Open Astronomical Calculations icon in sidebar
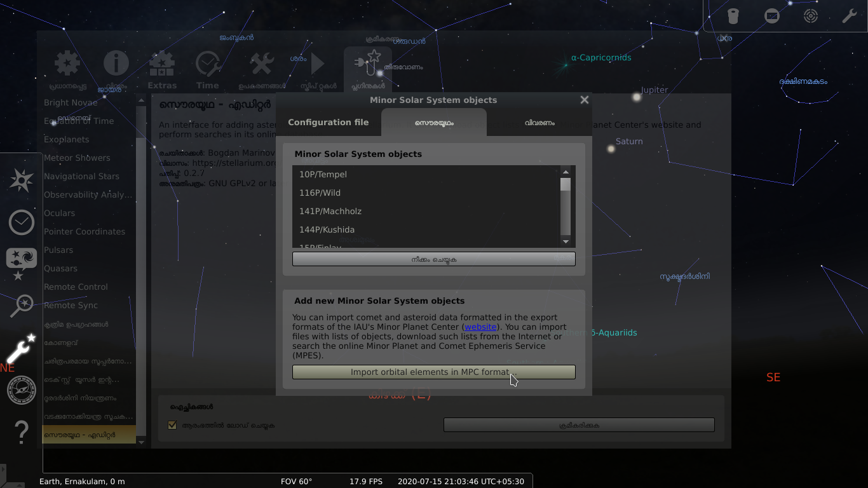868x488 pixels. [22, 390]
